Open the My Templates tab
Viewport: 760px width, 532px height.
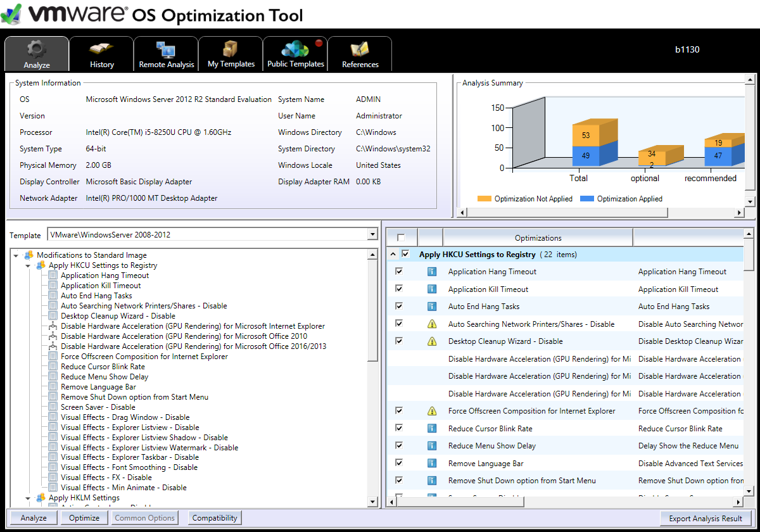(x=231, y=54)
